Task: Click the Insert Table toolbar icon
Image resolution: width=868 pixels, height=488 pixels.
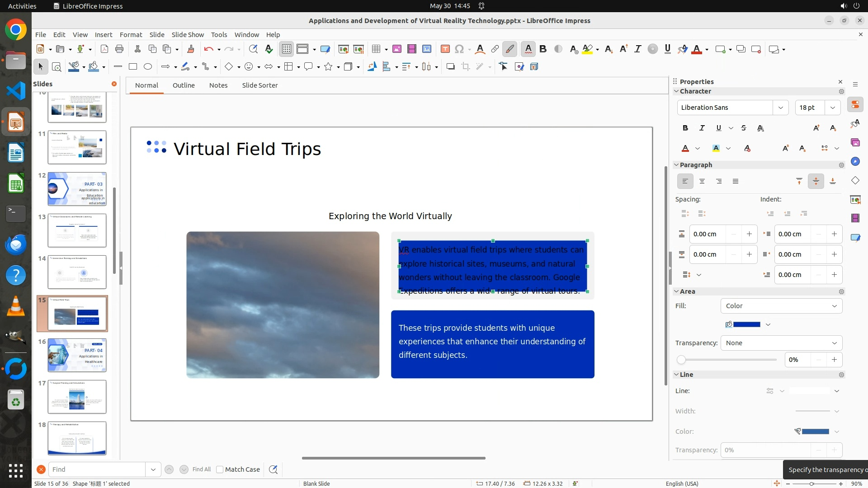Action: point(375,49)
